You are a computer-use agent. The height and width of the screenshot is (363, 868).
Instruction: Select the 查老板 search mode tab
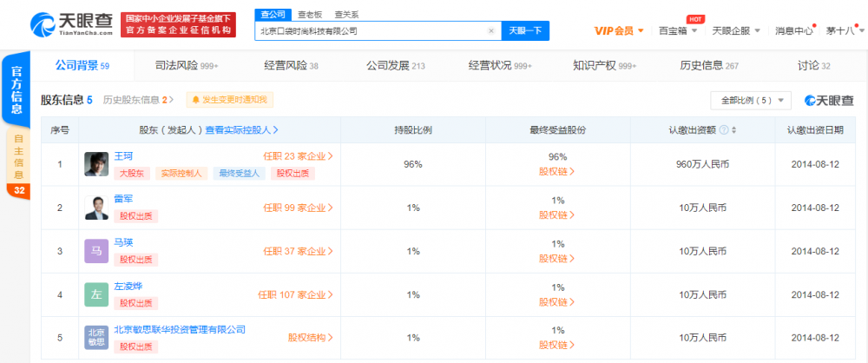coord(309,15)
